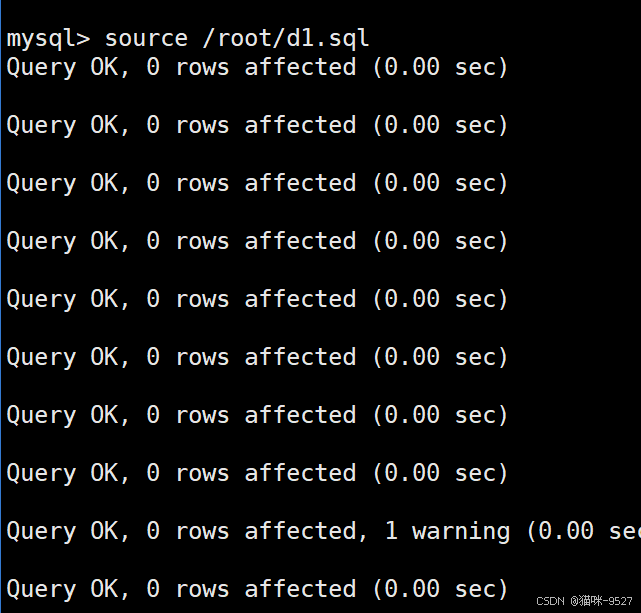This screenshot has height=613, width=641.
Task: Click the eighth Query OK result line
Action: pyautogui.click(x=257, y=473)
